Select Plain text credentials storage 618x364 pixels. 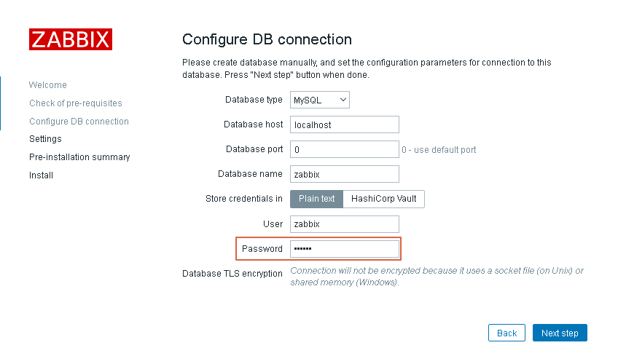pos(316,199)
